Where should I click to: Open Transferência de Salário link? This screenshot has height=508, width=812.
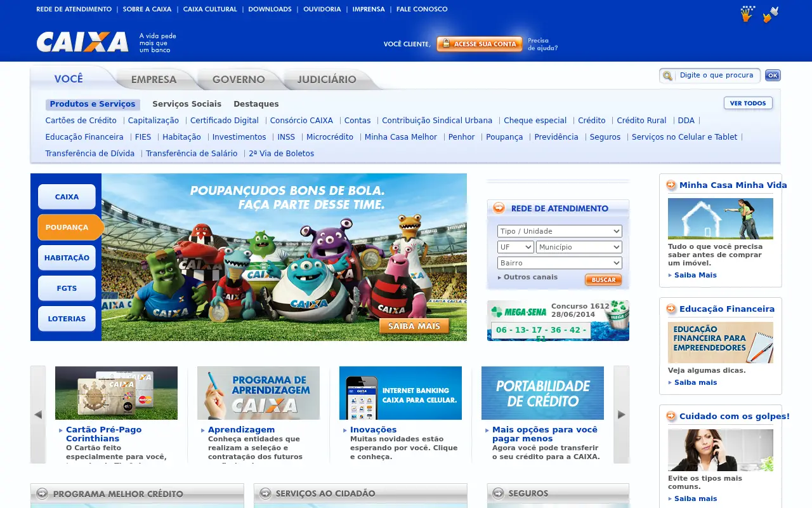(192, 154)
